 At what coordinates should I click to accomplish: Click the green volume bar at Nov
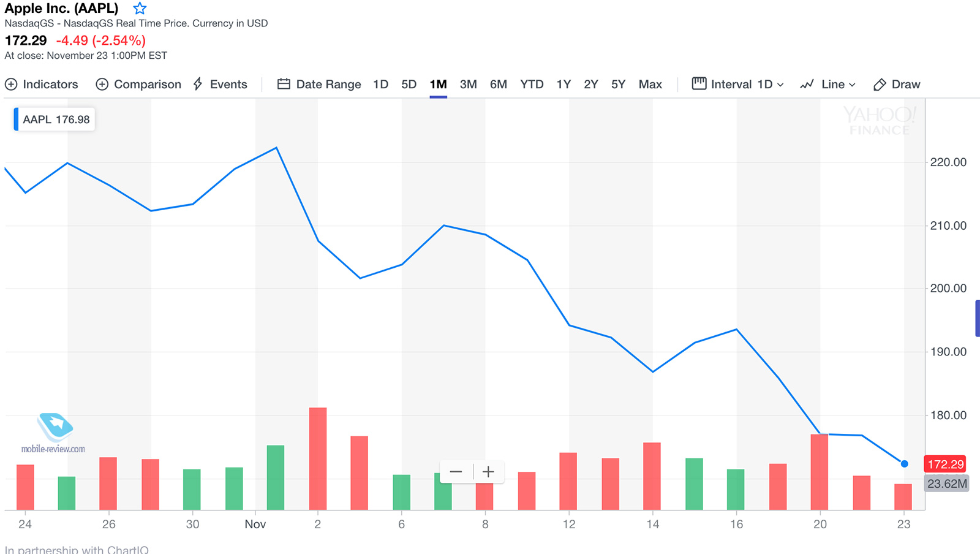pyautogui.click(x=276, y=477)
